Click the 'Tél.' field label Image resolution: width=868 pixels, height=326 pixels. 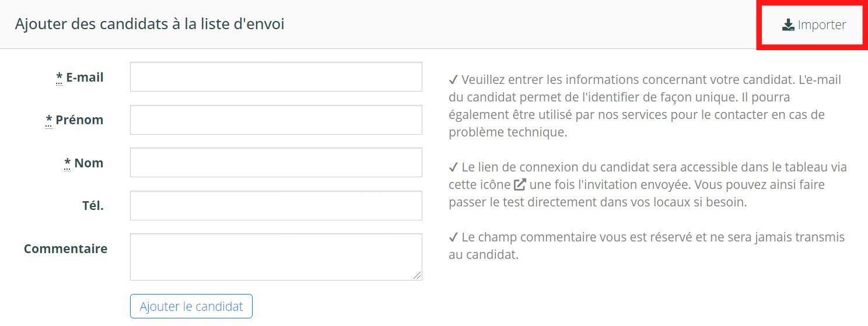click(93, 206)
